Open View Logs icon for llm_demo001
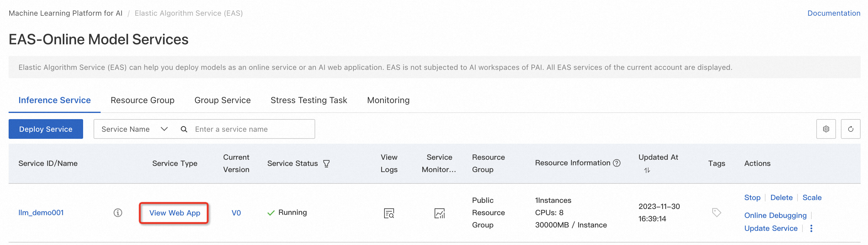Viewport: 868px width, 245px height. click(x=389, y=213)
